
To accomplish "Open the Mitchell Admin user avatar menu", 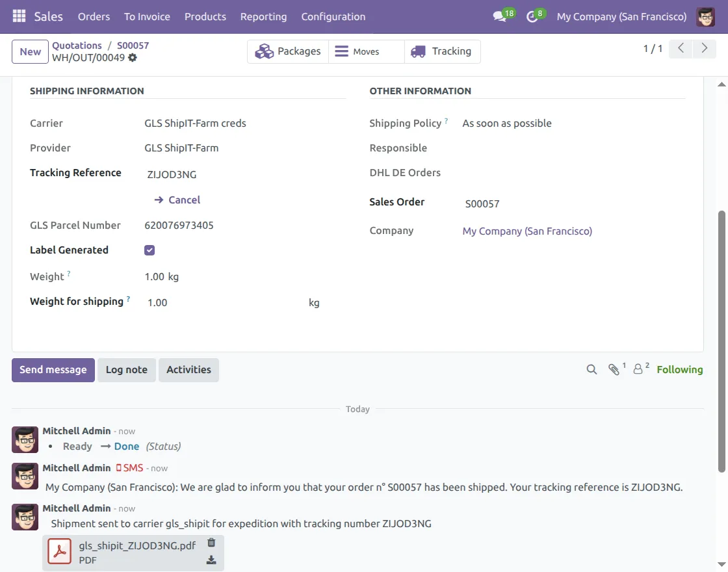I will click(x=705, y=17).
